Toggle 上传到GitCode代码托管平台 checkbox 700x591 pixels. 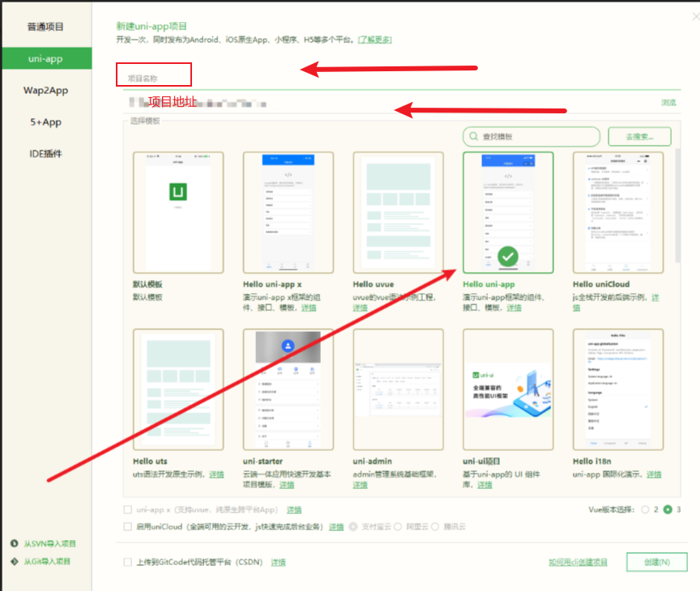[x=128, y=562]
